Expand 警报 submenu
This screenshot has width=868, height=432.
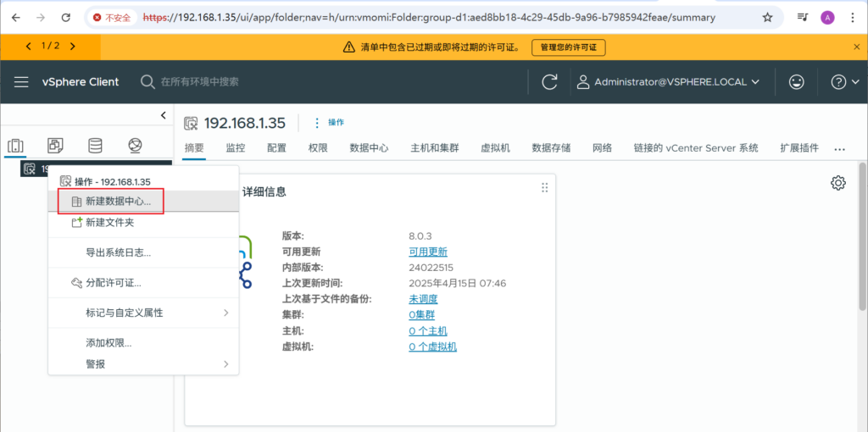(143, 363)
